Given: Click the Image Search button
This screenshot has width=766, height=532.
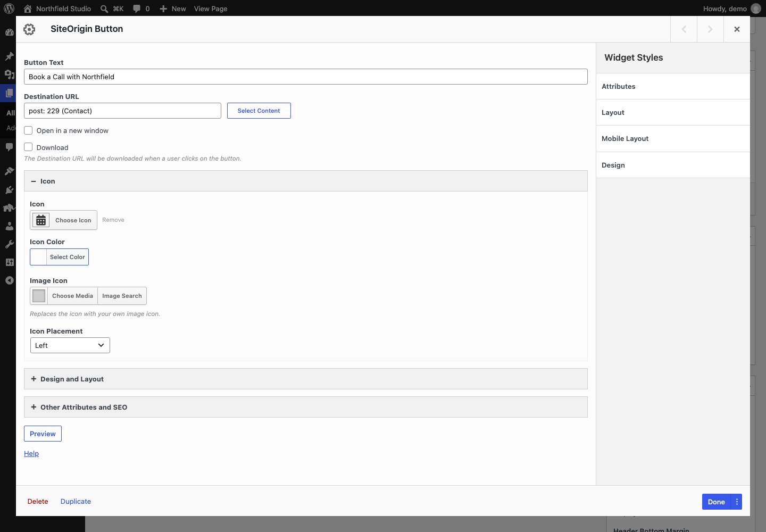Looking at the screenshot, I should (122, 296).
